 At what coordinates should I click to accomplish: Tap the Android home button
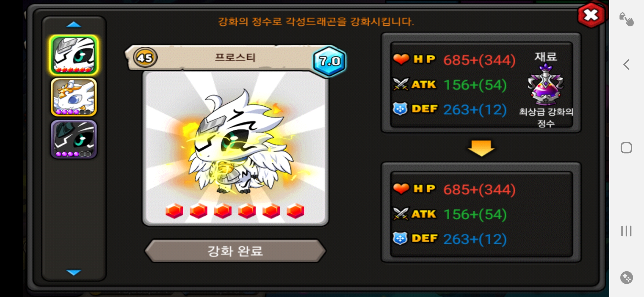[x=626, y=148]
